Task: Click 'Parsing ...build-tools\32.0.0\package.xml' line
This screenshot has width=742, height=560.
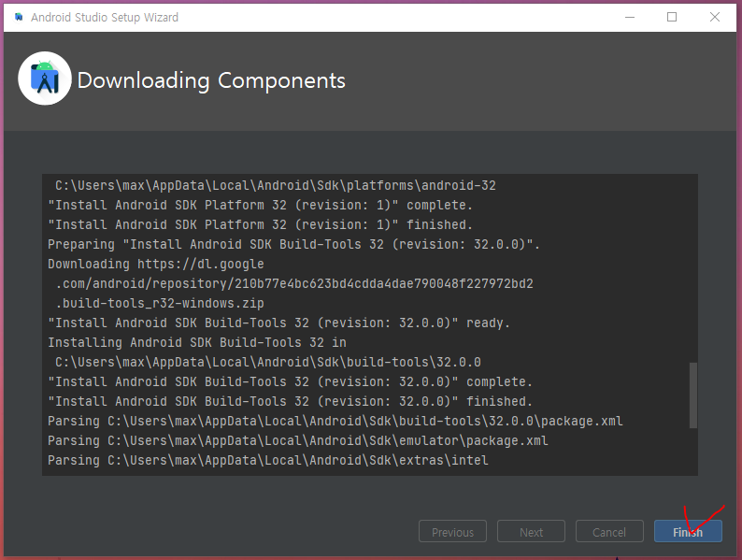Action: [x=335, y=422]
